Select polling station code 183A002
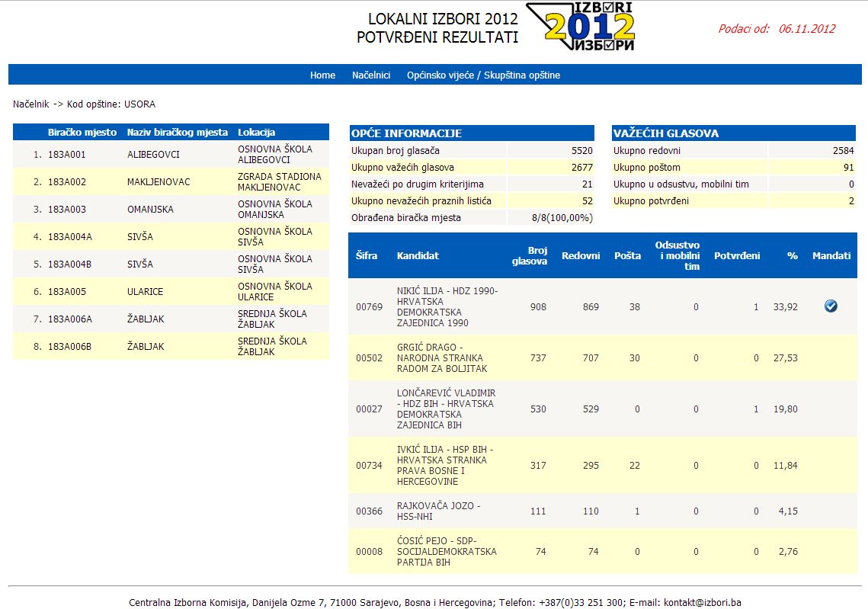Image resolution: width=868 pixels, height=609 pixels. [66, 181]
